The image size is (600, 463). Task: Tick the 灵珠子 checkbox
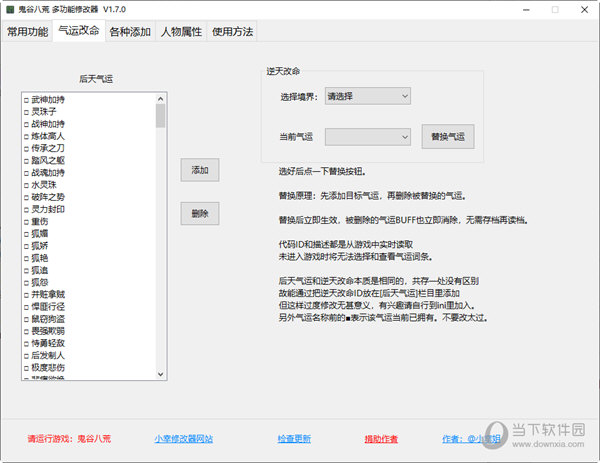26,112
